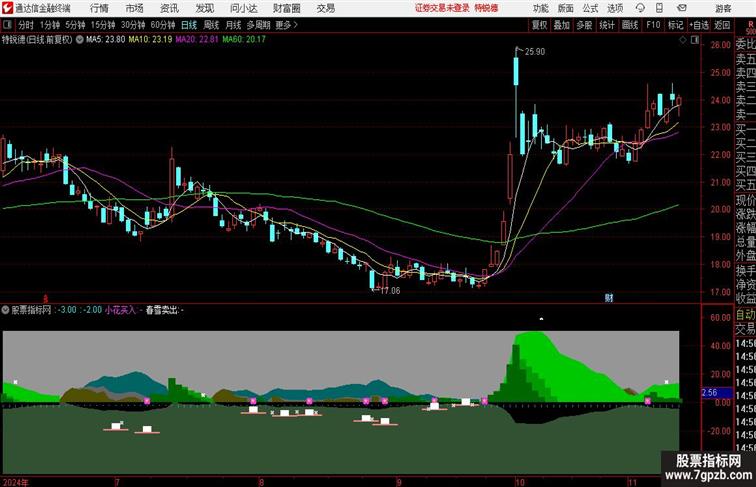The width and height of the screenshot is (756, 487).
Task: Switch to the 1分钟 period tab
Action: 50,25
